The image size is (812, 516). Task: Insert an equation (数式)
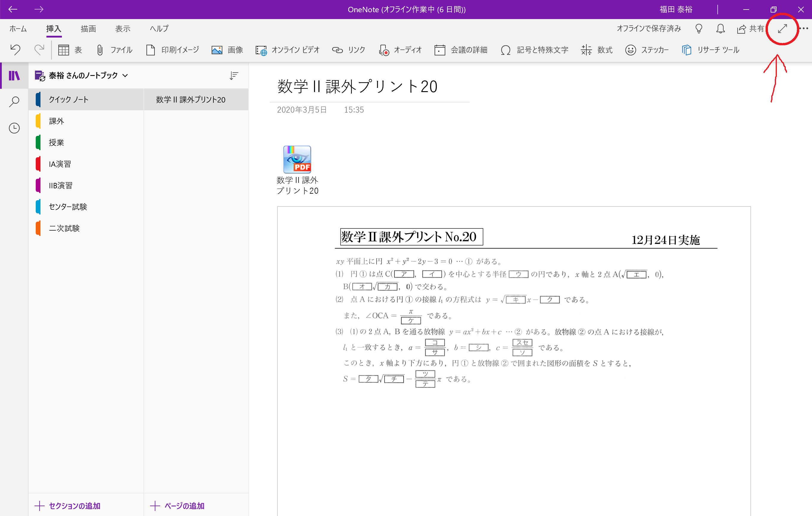pyautogui.click(x=596, y=50)
